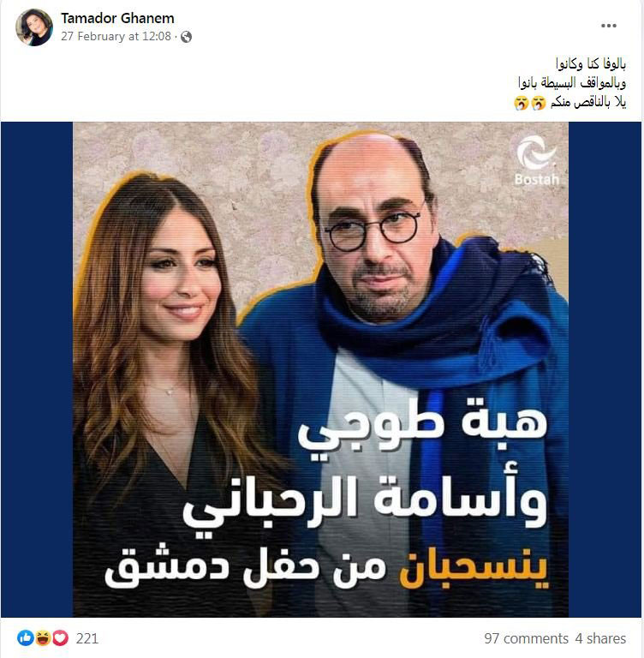The image size is (644, 658).
Task: Open the post's three-dot options menu
Action: (x=608, y=26)
